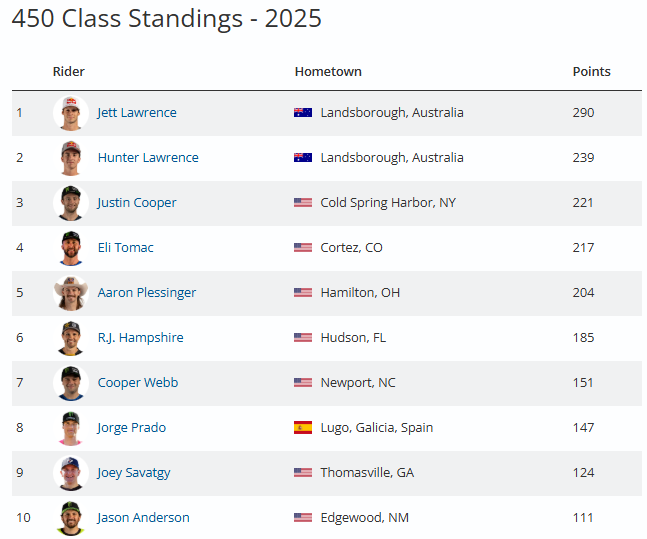Screen dimensions: 647x539
Task: Click the Rider column header
Action: click(69, 72)
